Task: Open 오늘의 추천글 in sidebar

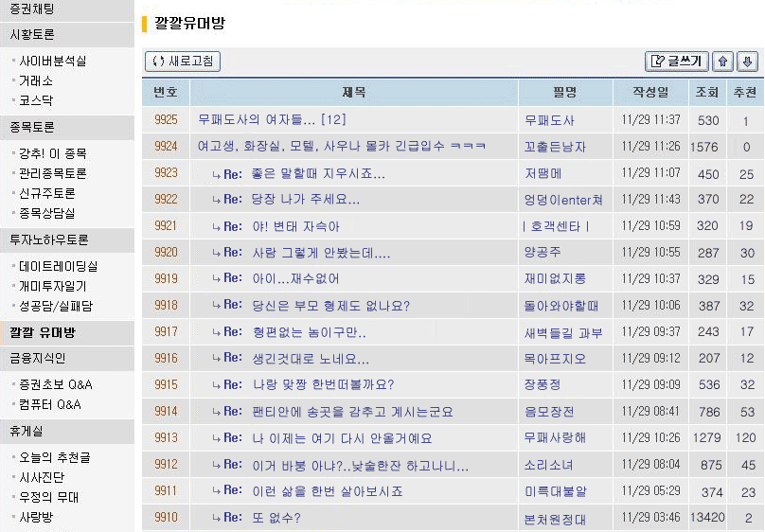Action: [55, 458]
